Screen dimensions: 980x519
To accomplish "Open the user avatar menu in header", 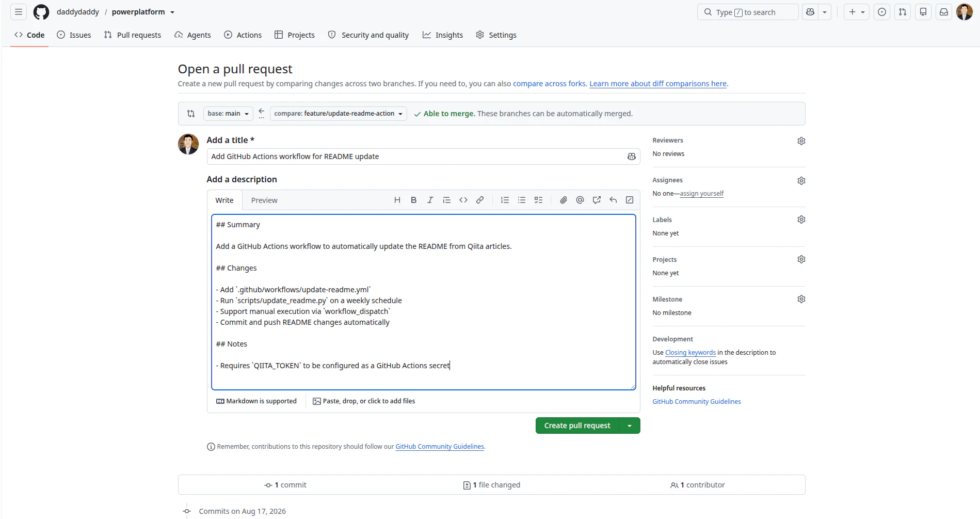I will tap(965, 12).
